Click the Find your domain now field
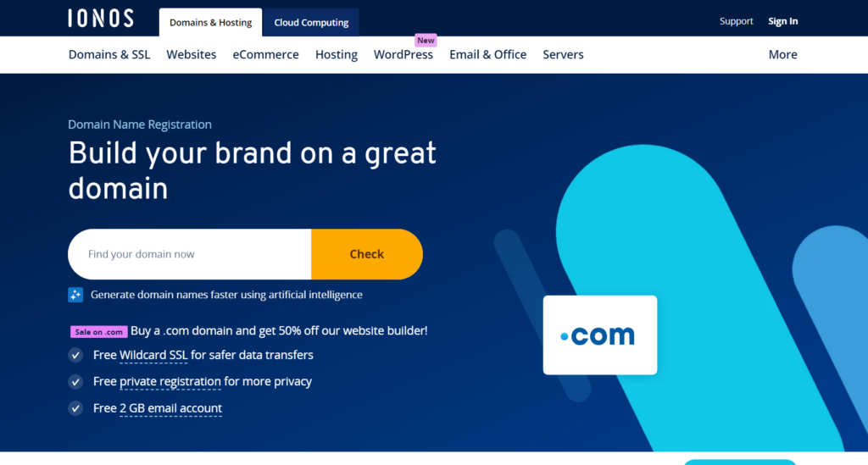 190,254
